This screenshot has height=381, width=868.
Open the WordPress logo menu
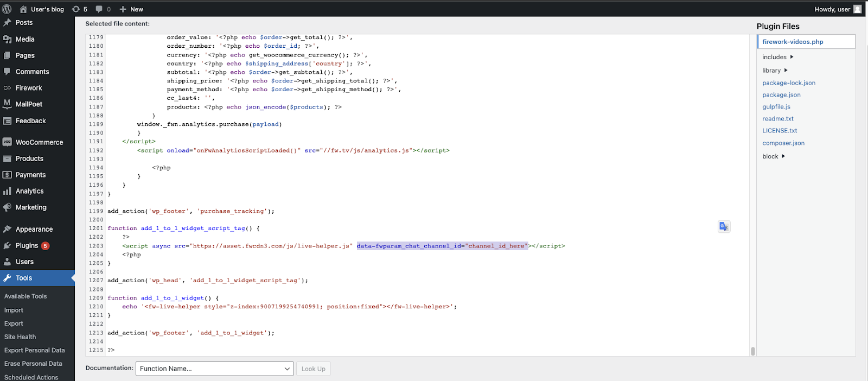(x=7, y=9)
